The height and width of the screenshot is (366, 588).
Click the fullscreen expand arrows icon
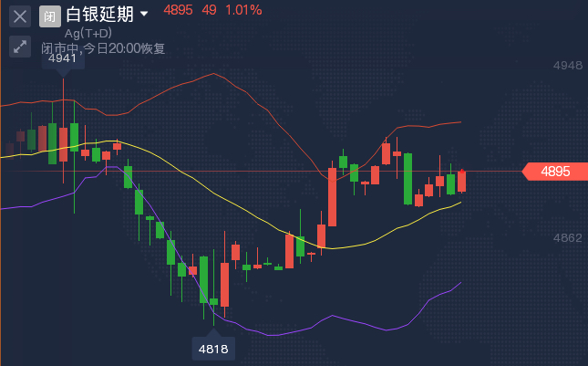[x=20, y=47]
